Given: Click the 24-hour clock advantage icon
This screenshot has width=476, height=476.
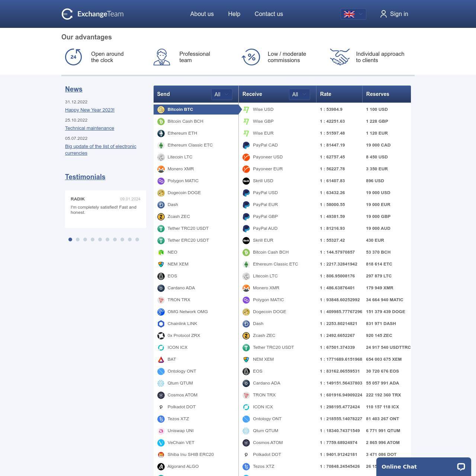Looking at the screenshot, I should pyautogui.click(x=73, y=57).
